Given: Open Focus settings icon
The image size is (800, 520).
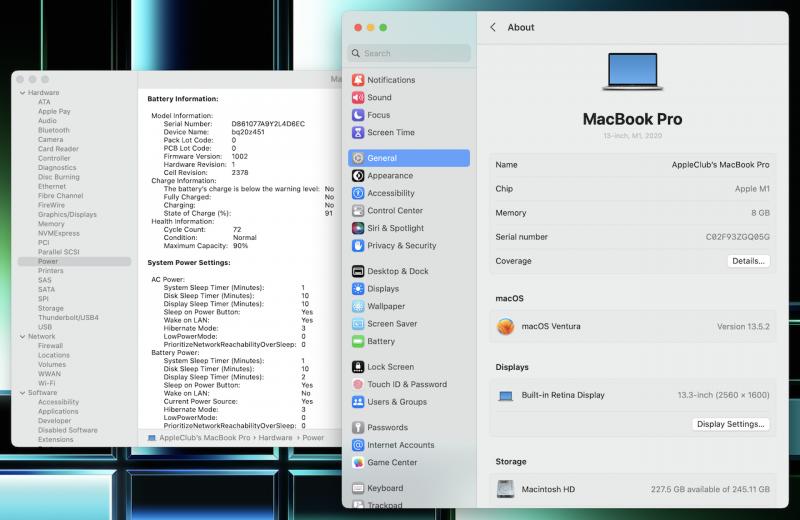Looking at the screenshot, I should [358, 115].
